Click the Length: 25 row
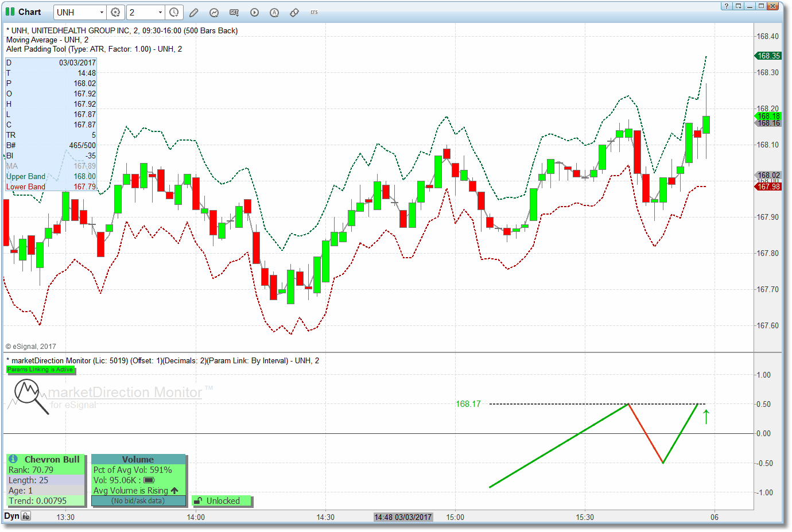 (x=46, y=480)
